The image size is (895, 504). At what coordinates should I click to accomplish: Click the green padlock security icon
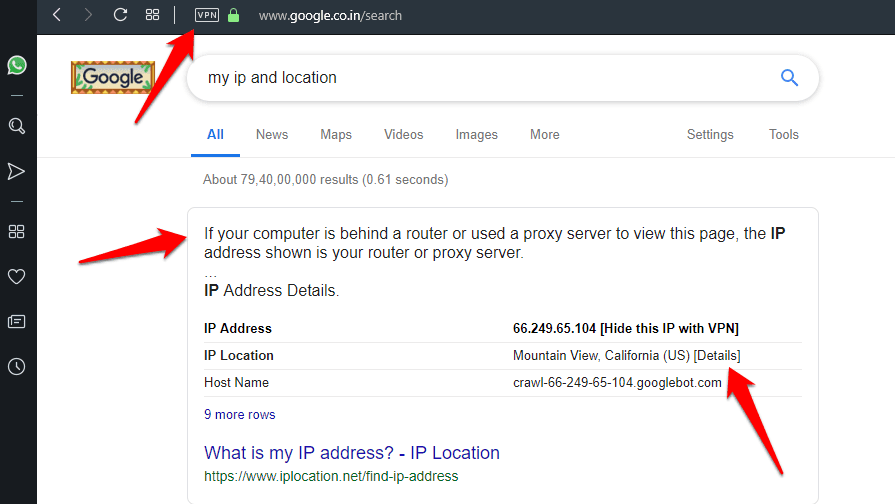pyautogui.click(x=234, y=16)
